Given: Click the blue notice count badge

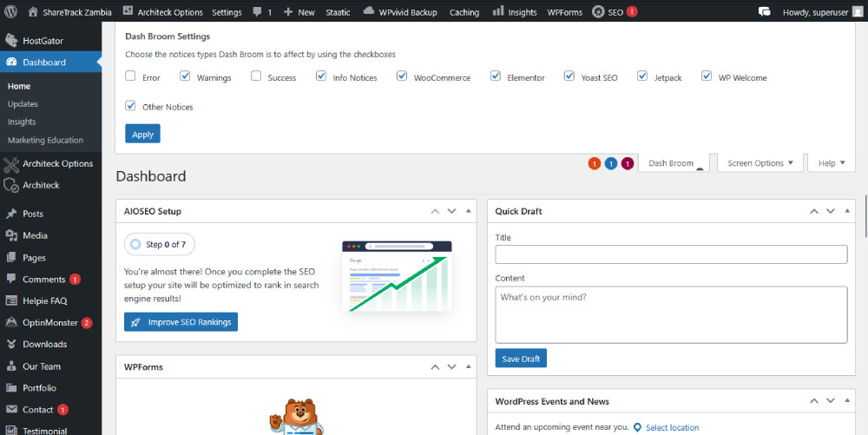Looking at the screenshot, I should coord(610,163).
